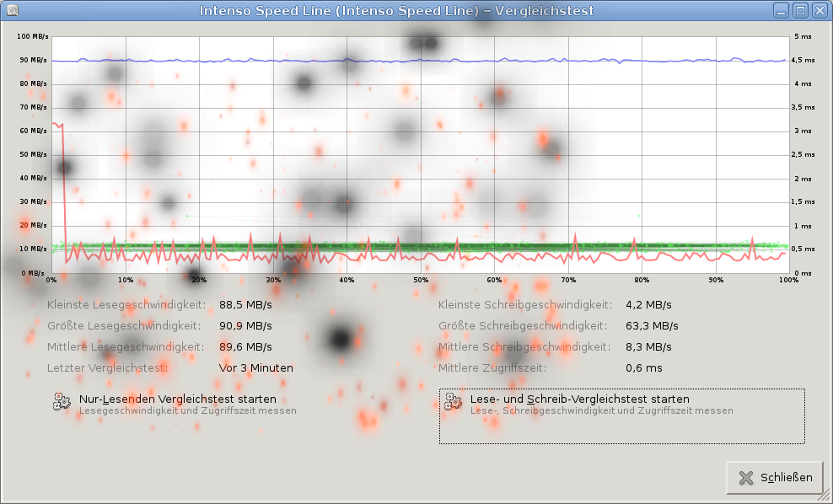The width and height of the screenshot is (833, 504).
Task: Click the label Letzter Vergleichstest
Action: (x=108, y=367)
